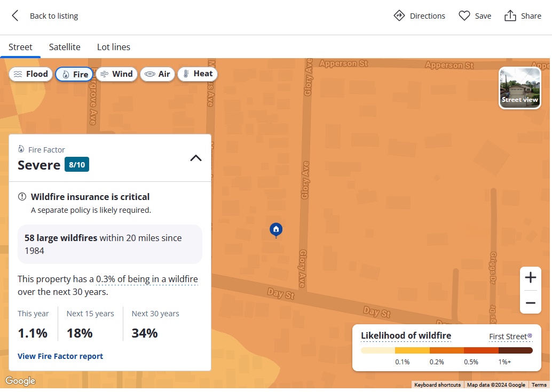Open the Directions diamond icon
This screenshot has height=392, width=552.
tap(399, 16)
